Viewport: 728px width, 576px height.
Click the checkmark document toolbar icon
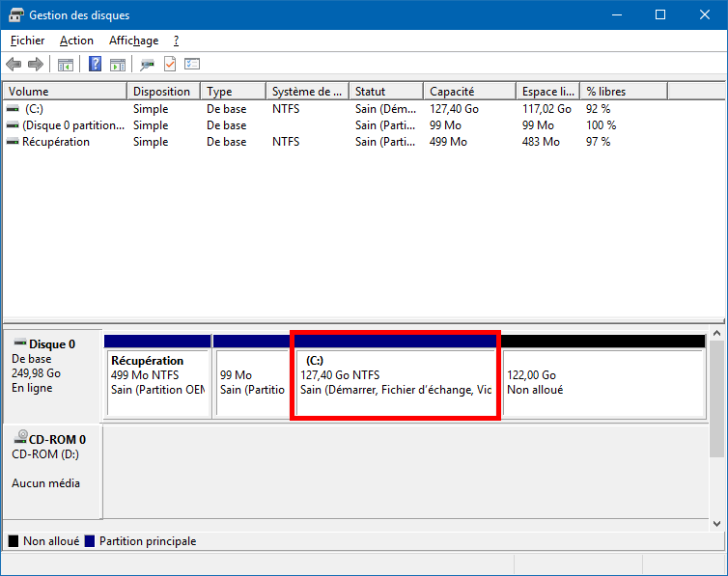click(x=170, y=64)
